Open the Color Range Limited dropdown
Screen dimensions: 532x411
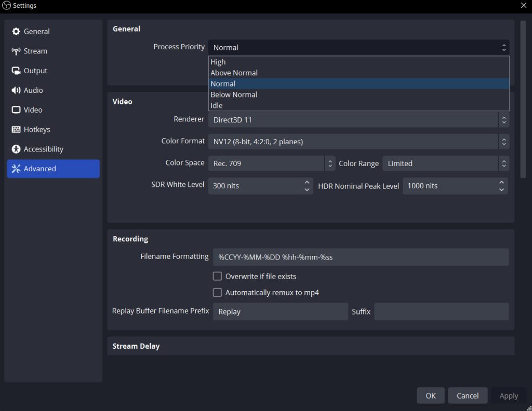pos(446,163)
